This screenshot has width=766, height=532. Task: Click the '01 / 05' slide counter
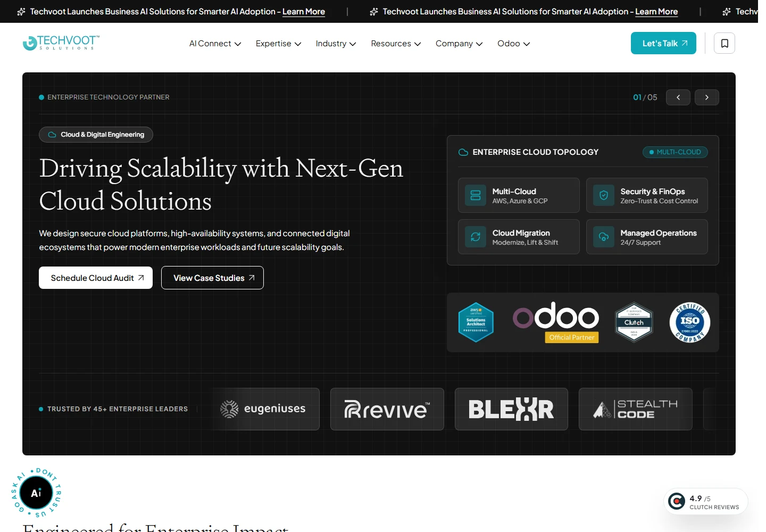(645, 97)
